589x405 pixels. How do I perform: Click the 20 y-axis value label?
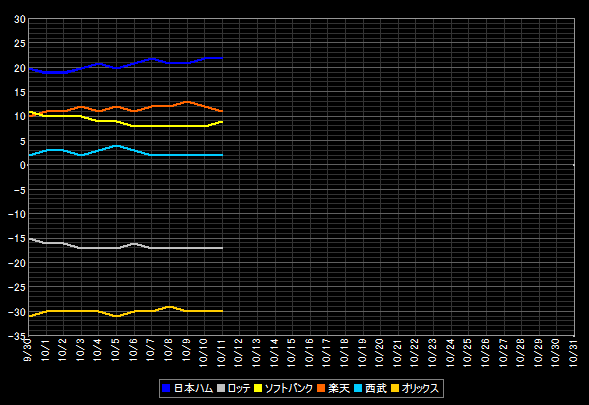[x=20, y=68]
